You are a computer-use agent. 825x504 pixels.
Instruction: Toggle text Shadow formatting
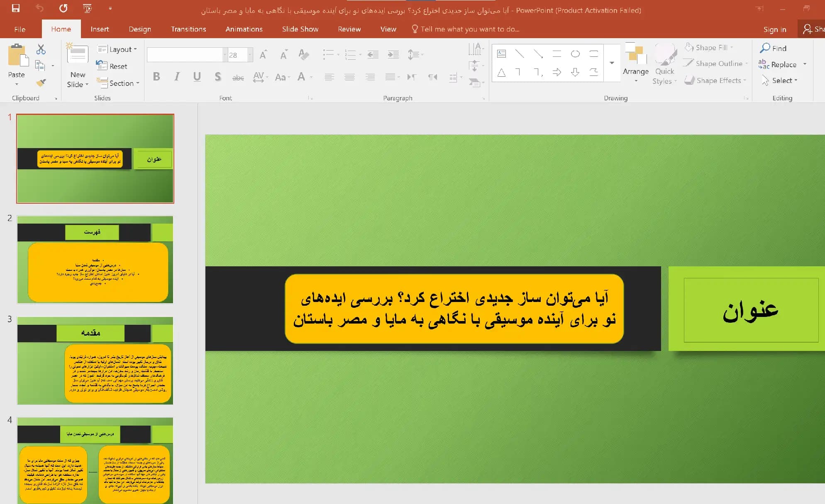coord(217,77)
